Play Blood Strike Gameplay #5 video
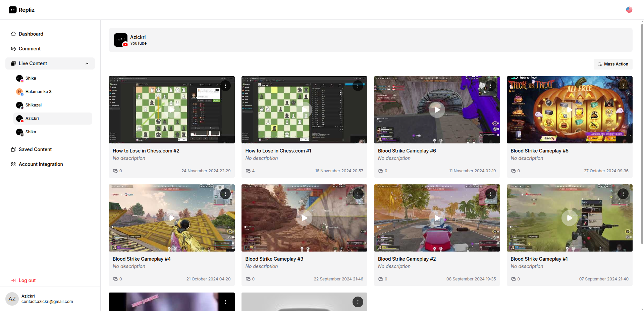Screen dimensions: 644x311 [570, 110]
